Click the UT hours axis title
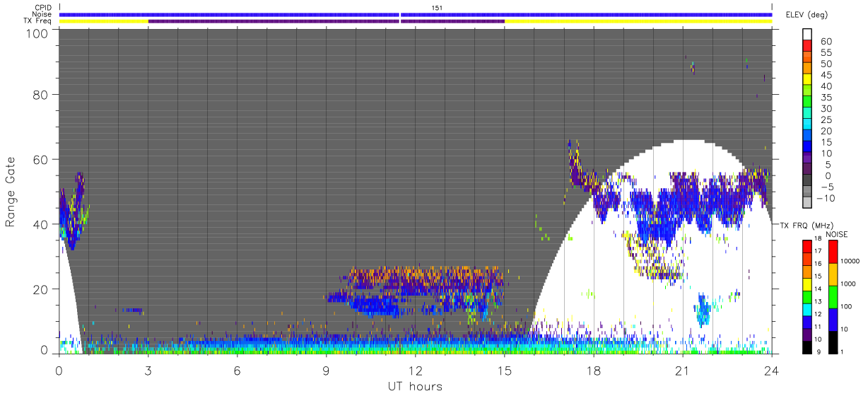This screenshot has width=868, height=401. [x=415, y=386]
